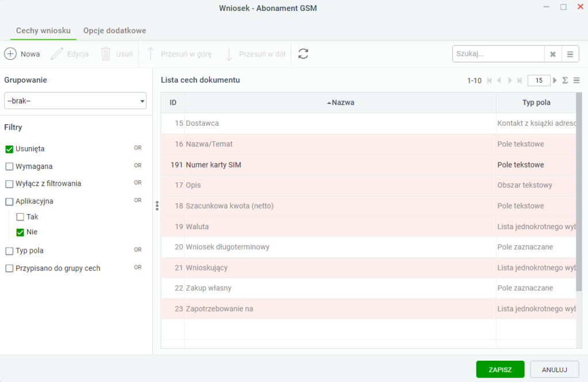Click the arrow beside the page size field
The image size is (588, 382).
tap(555, 80)
